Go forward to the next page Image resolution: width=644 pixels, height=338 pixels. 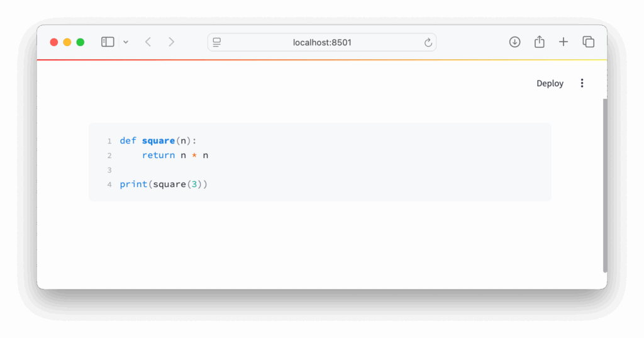point(171,42)
